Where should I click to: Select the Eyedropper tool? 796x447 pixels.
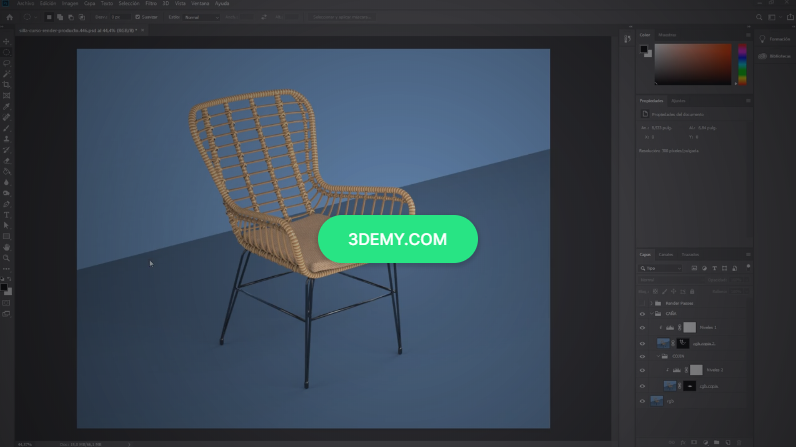[x=7, y=107]
